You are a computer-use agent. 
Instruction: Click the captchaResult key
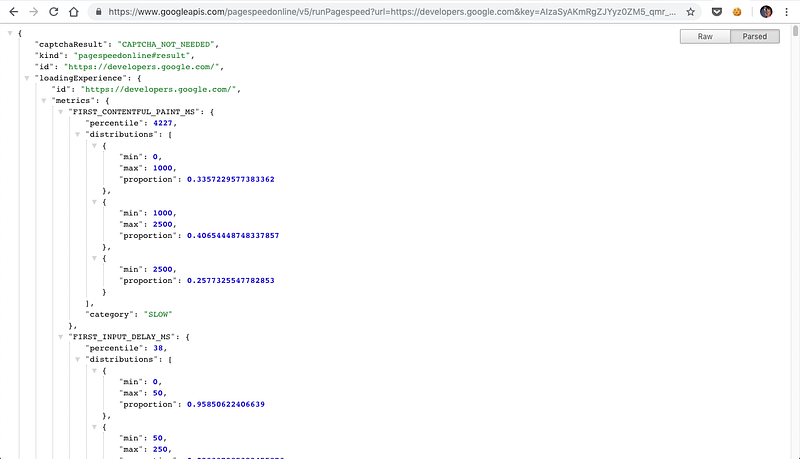pos(71,44)
